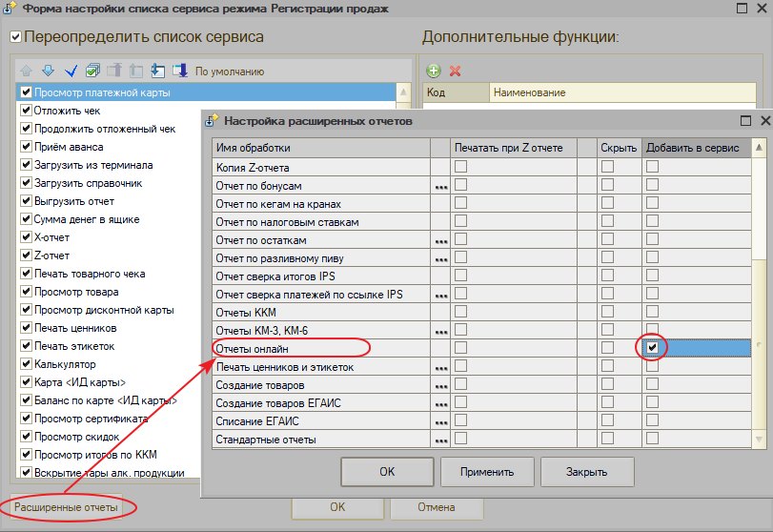Click scroll-up arrow of the service list

pos(403,92)
